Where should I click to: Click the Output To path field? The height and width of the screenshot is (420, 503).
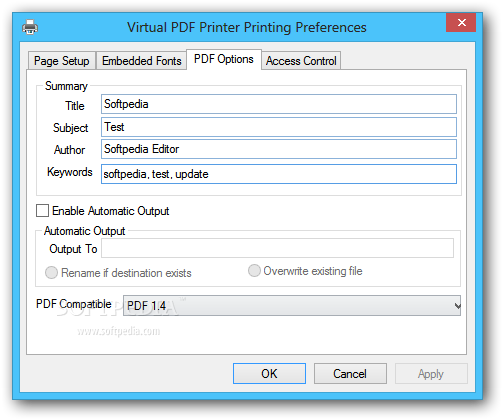pos(277,248)
